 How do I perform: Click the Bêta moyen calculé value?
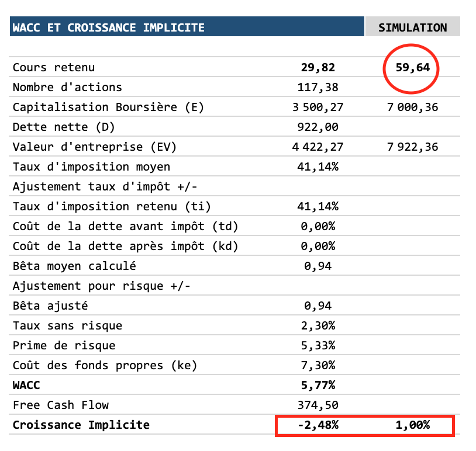318,266
